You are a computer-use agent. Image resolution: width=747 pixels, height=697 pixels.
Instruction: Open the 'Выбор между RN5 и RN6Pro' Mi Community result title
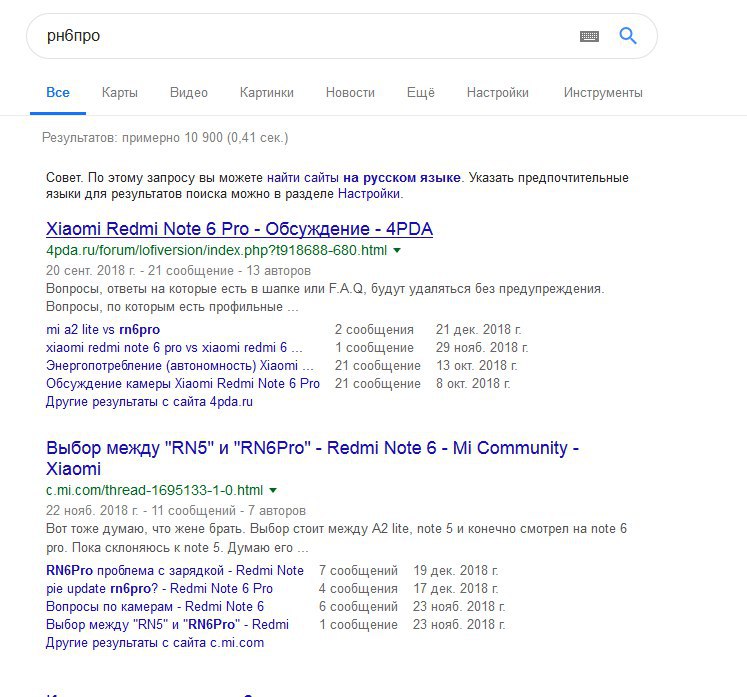point(312,458)
